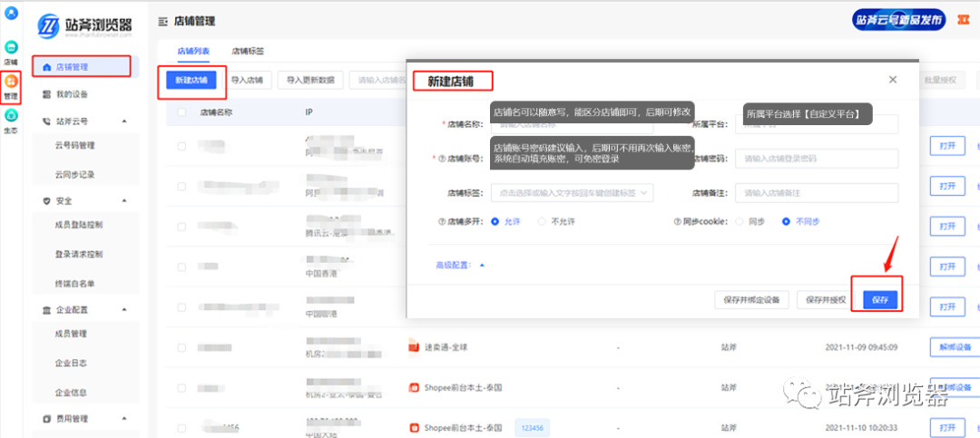Tick the select-all checkbox beside 店铺名称 header
Viewport: 980px width, 438px height.
[181, 112]
